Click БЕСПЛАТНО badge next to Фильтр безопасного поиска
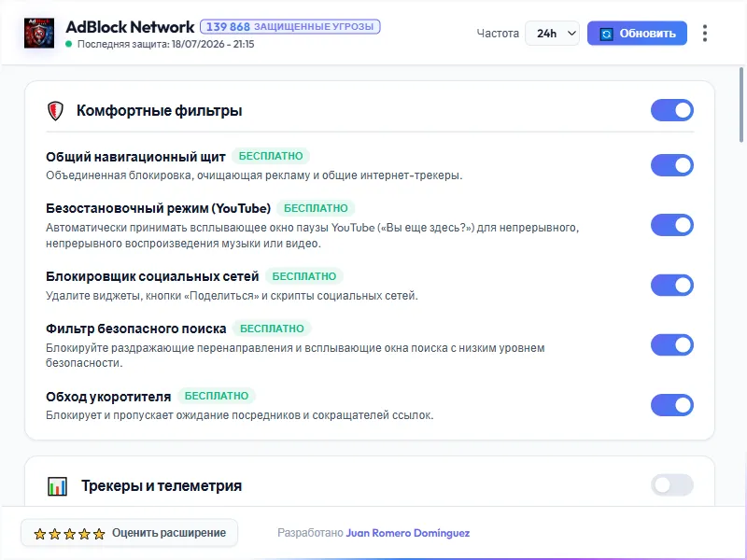747x560 pixels. (272, 329)
